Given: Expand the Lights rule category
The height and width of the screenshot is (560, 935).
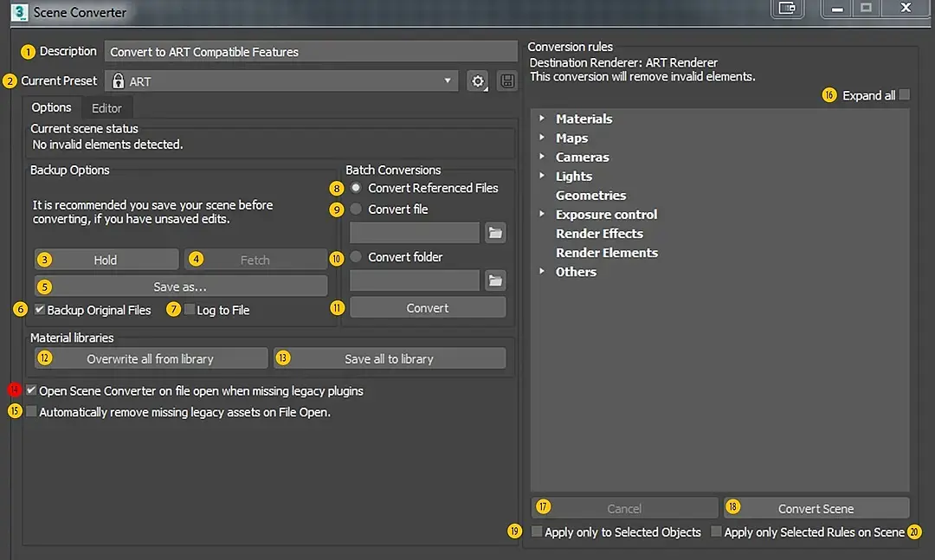Looking at the screenshot, I should tap(542, 176).
